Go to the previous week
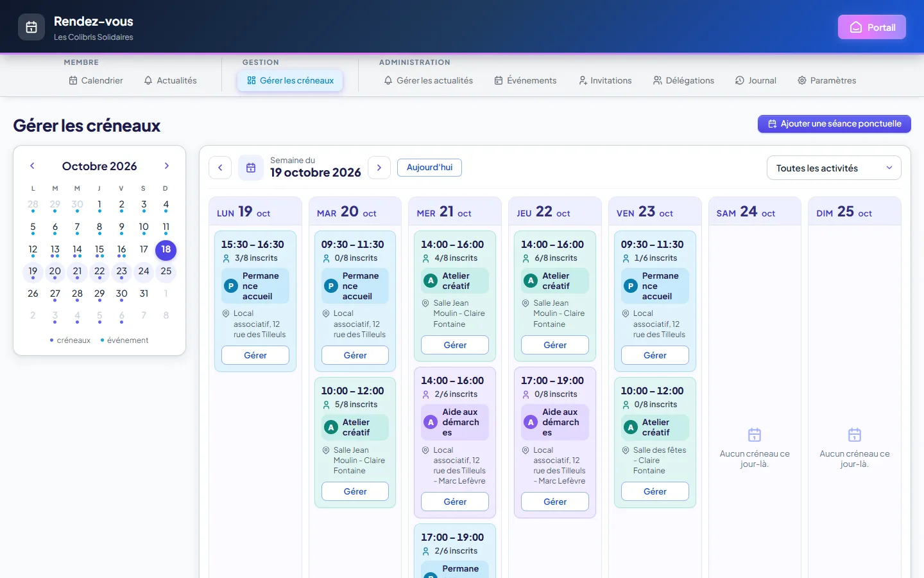This screenshot has width=924, height=578. pos(220,168)
